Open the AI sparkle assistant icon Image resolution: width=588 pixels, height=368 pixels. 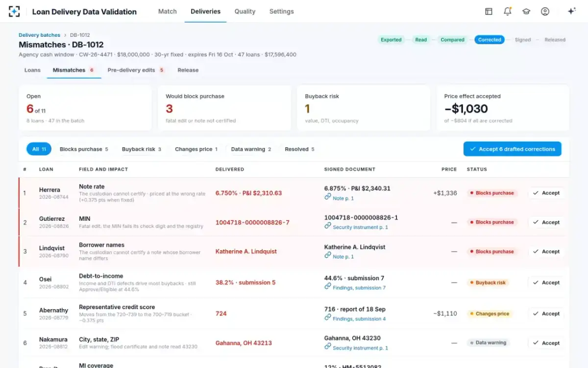571,11
